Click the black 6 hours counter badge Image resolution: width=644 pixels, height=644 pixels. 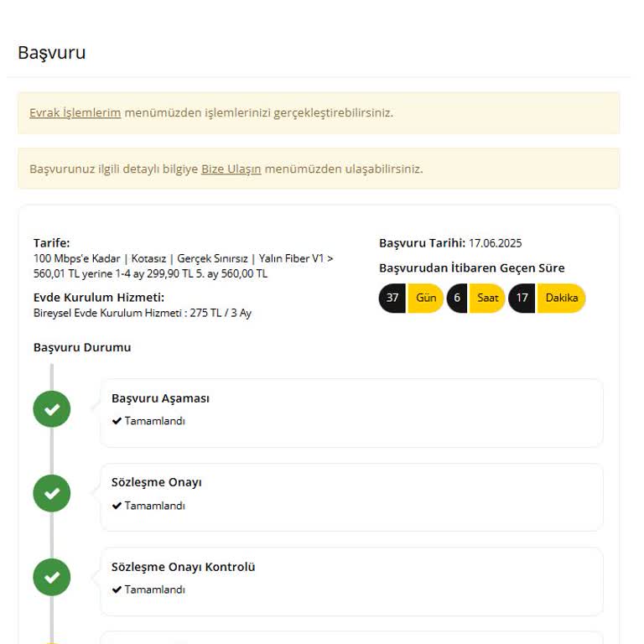[x=457, y=298]
